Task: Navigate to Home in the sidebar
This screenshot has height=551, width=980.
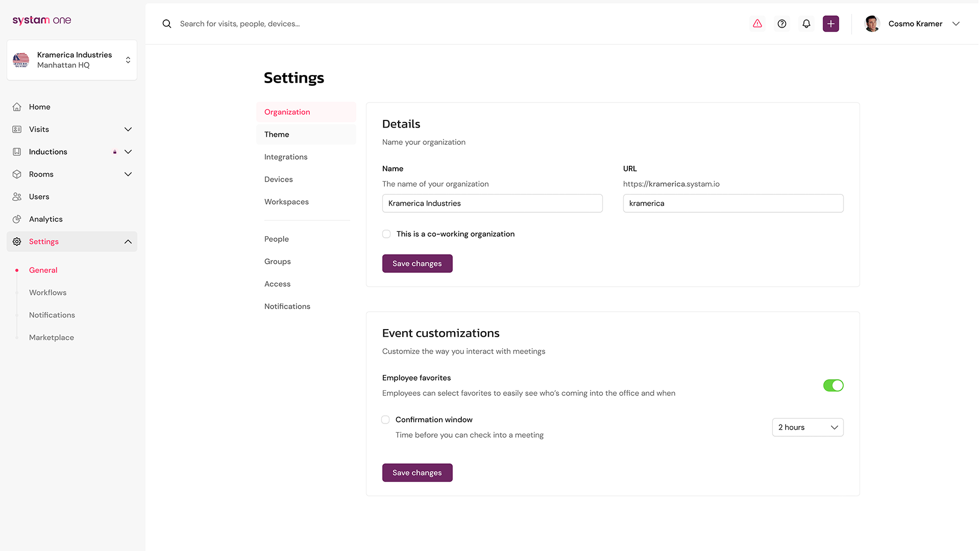Action: click(x=39, y=107)
